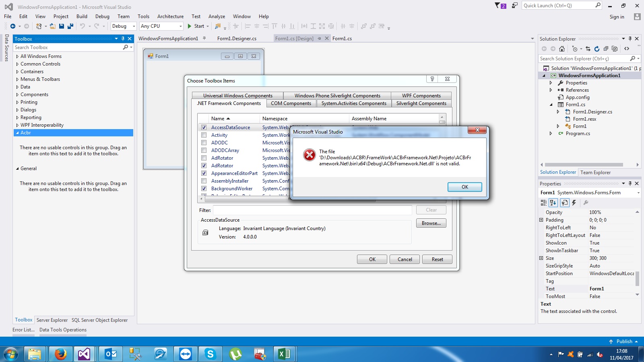Expand All Windows Forms toolbox group
Image resolution: width=644 pixels, height=362 pixels.
coord(17,56)
